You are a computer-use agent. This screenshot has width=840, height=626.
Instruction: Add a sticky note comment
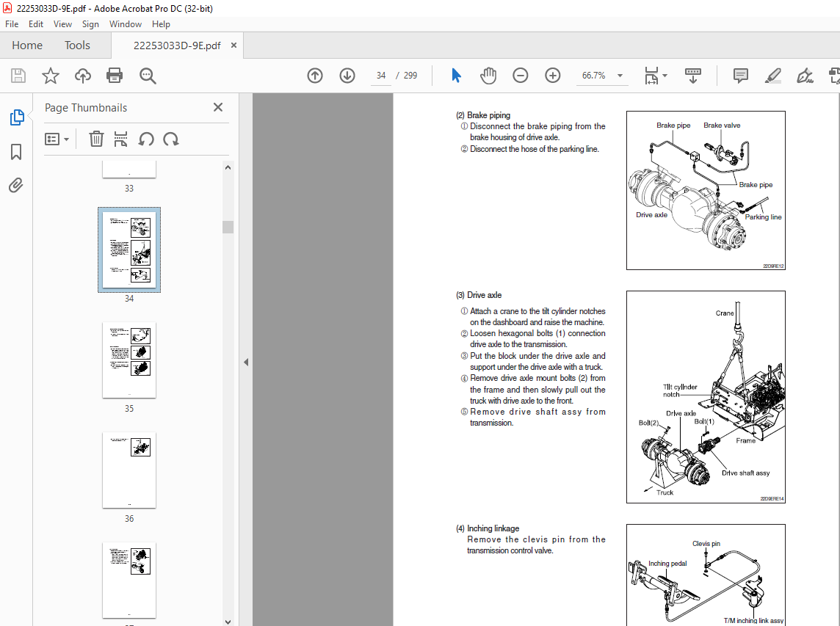tap(740, 76)
